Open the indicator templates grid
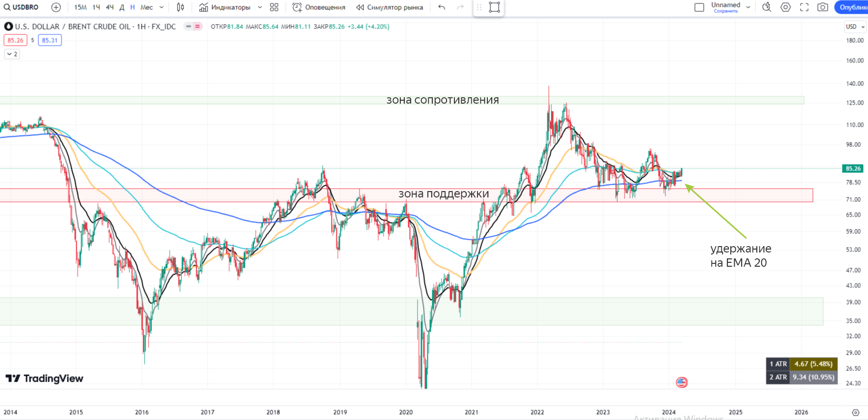This screenshot has height=420, width=868. point(274,7)
